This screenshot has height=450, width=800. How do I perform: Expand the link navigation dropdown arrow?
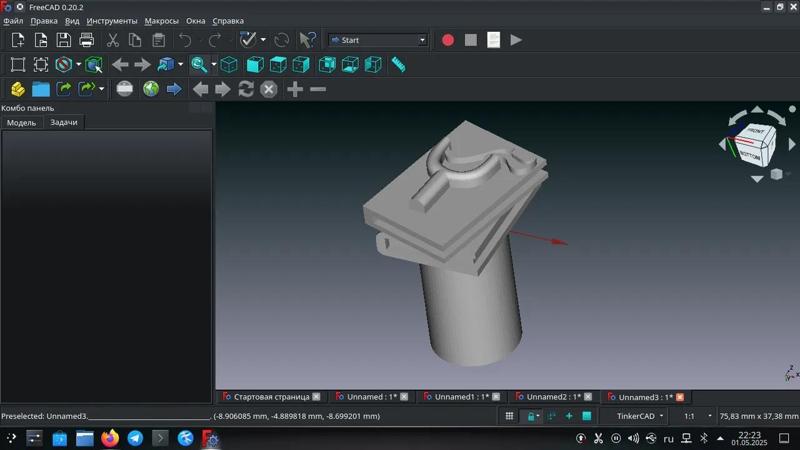pos(181,65)
